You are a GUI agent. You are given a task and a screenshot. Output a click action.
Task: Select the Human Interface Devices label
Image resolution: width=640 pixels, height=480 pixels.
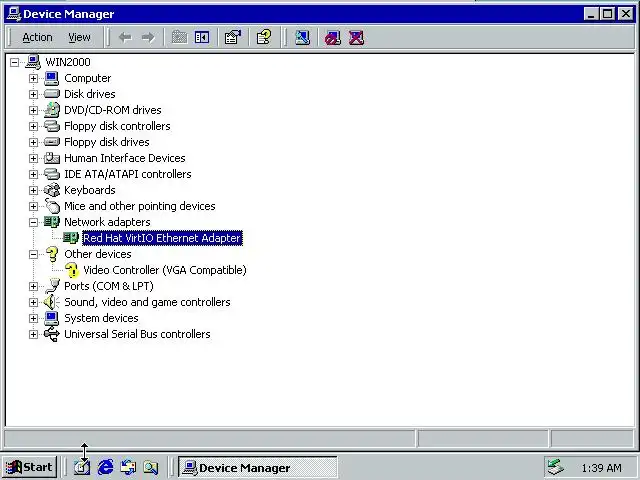[x=124, y=158]
